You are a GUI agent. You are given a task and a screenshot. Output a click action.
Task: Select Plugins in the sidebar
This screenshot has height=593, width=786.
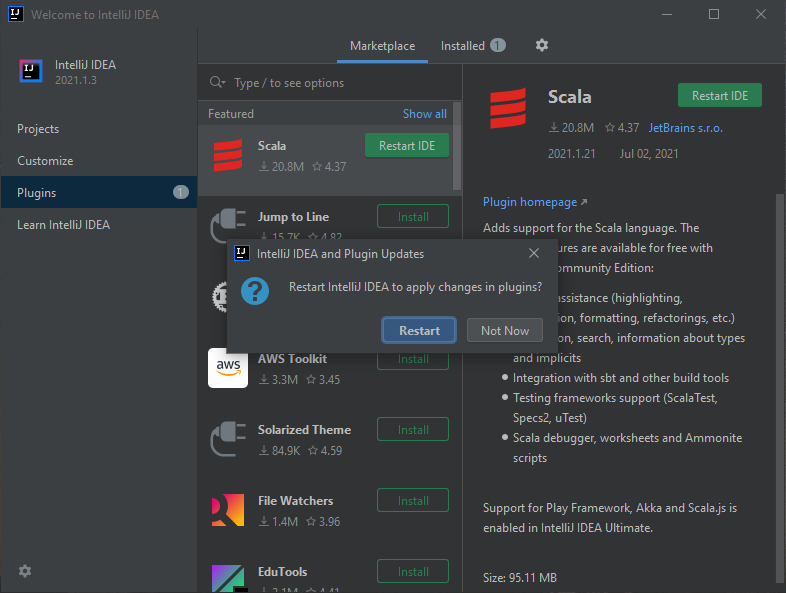(x=99, y=192)
